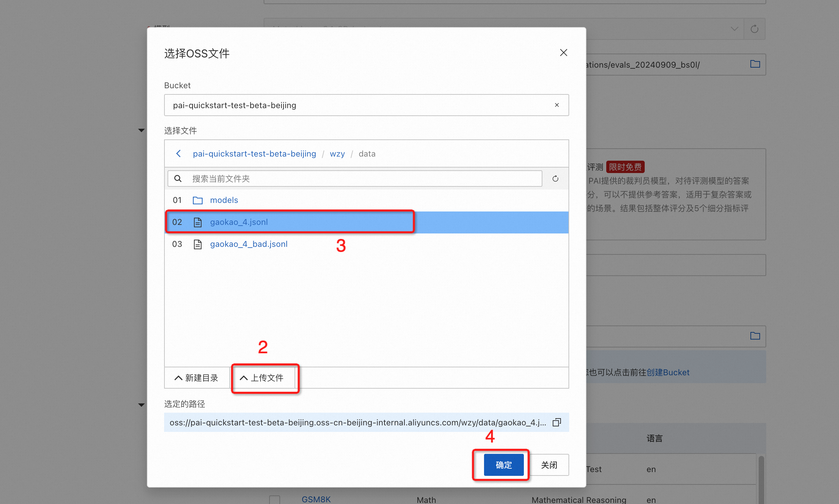Click the refresh icon in file browser

coord(555,178)
